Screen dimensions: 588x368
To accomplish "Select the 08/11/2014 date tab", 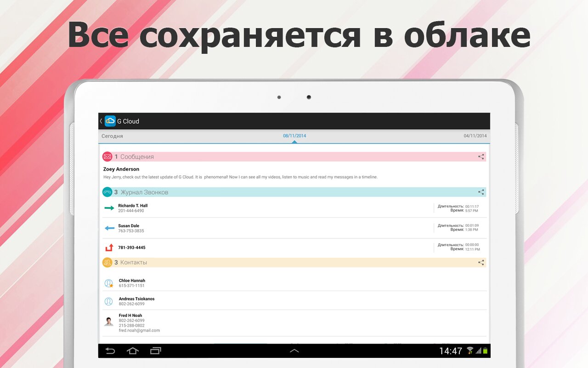I will pyautogui.click(x=294, y=136).
